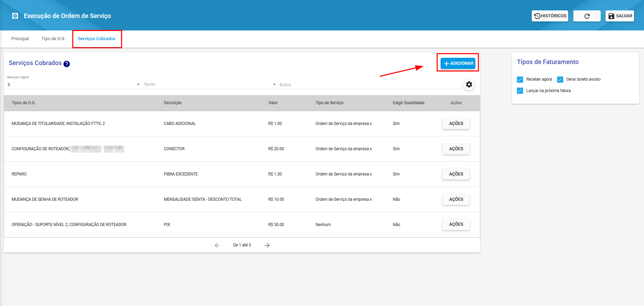Click the REPARO row text
This screenshot has width=644, height=306.
(x=19, y=174)
